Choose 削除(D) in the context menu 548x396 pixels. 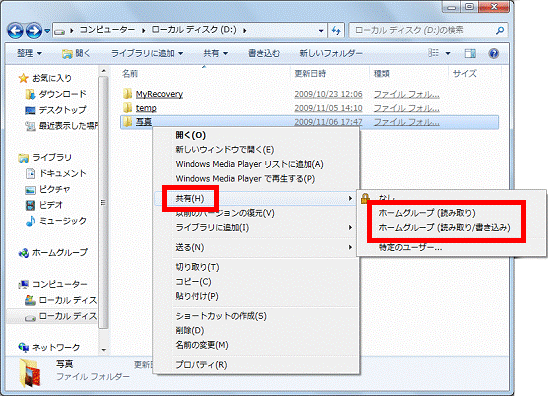(x=257, y=330)
